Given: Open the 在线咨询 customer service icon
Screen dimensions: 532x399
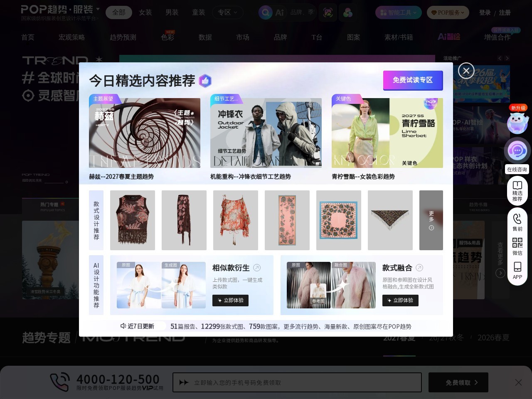Looking at the screenshot, I should 517,150.
